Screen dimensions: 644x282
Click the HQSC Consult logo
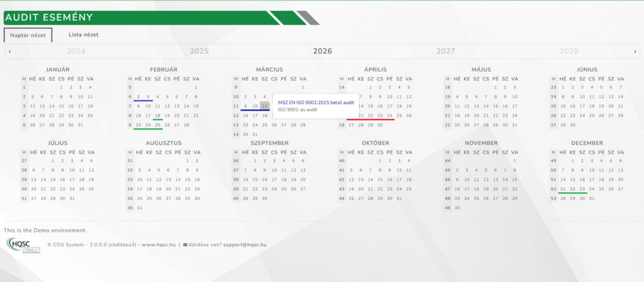click(x=23, y=245)
